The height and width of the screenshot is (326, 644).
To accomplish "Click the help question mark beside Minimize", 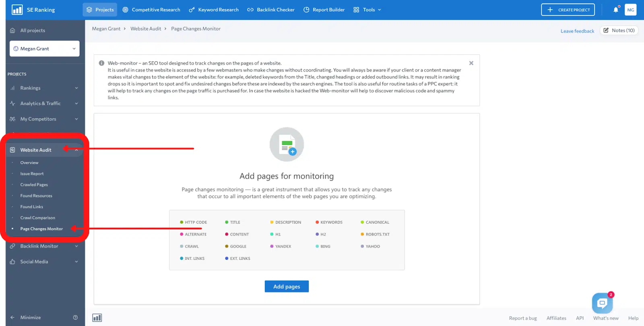I will pos(75,318).
